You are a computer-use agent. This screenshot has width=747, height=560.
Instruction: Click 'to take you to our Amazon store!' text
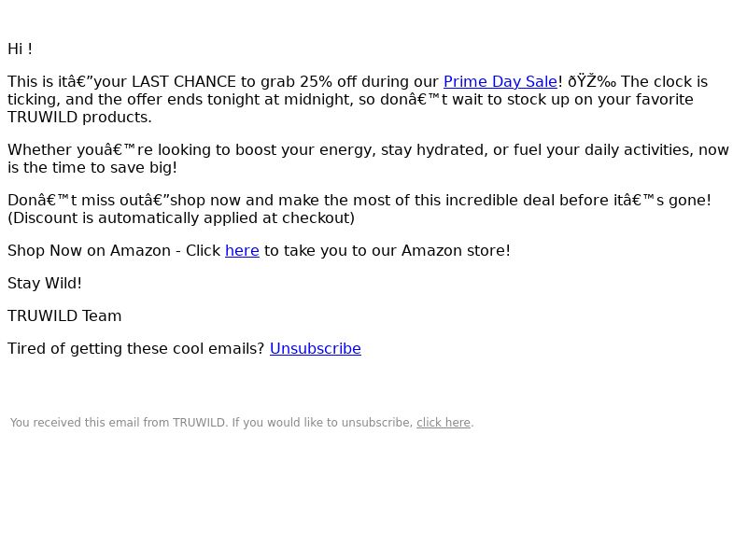click(388, 250)
